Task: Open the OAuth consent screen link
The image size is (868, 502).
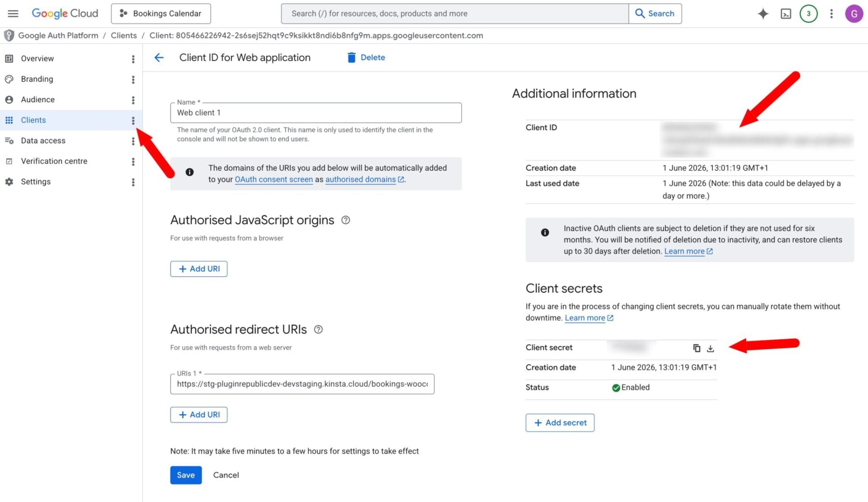Action: [274, 180]
